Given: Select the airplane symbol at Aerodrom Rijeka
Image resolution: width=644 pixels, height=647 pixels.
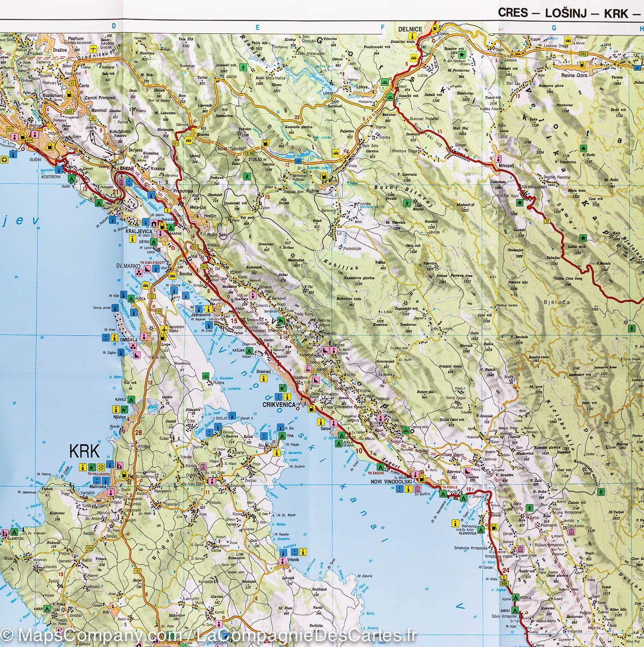Looking at the screenshot, I should 164,329.
